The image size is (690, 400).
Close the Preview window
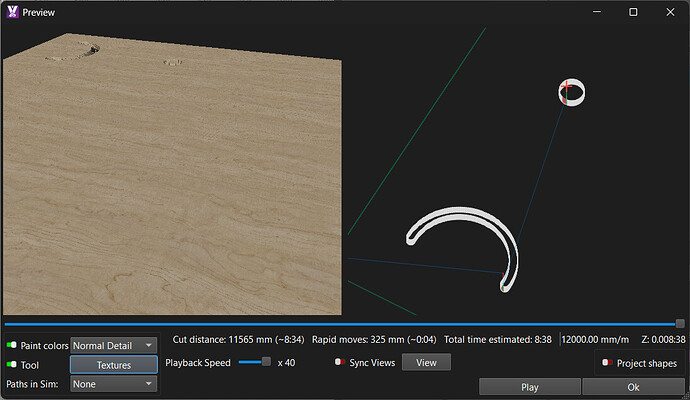click(670, 12)
